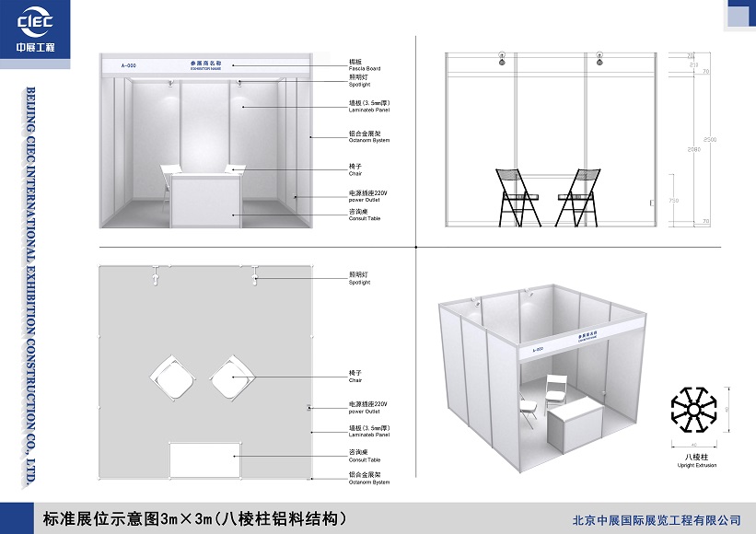Viewport: 756px width, 534px height.
Task: Click the company name "北京中展国际展览工程有限公司"
Action: 656,520
